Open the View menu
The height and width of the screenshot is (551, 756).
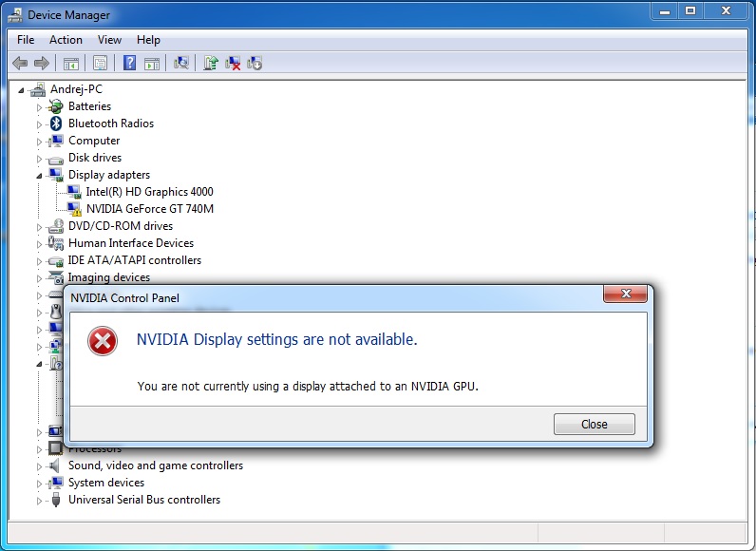pos(109,40)
